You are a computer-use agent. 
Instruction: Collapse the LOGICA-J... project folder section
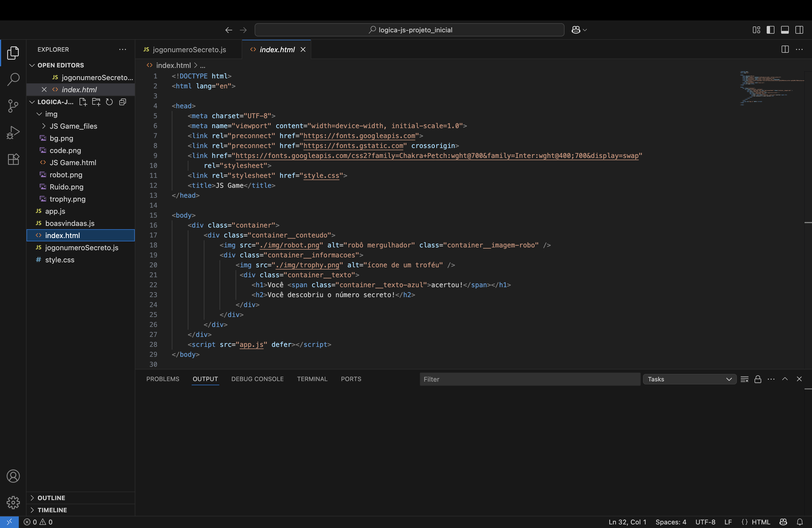(51, 102)
